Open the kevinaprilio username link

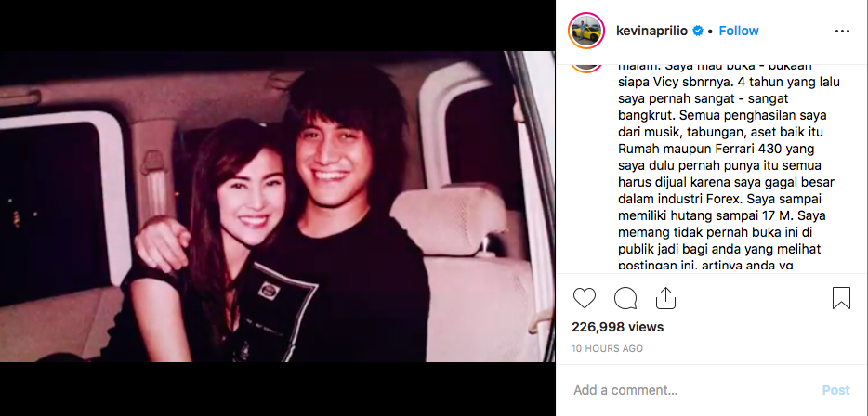(651, 31)
